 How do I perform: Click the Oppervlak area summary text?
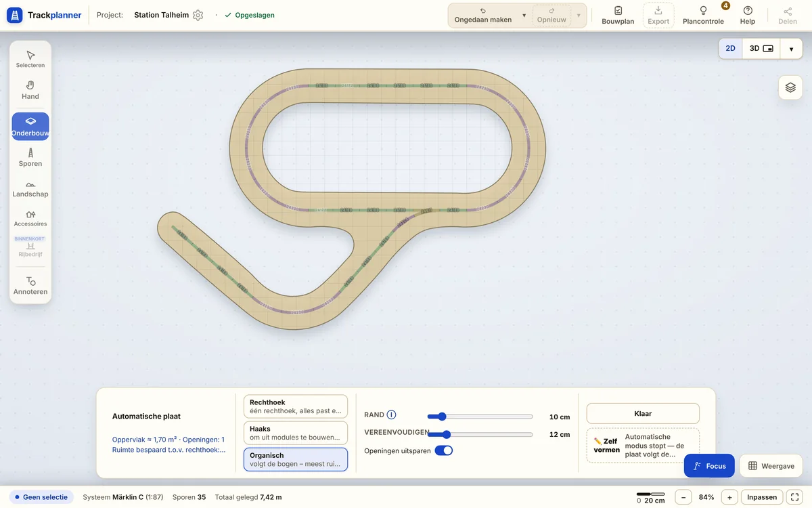tap(168, 440)
